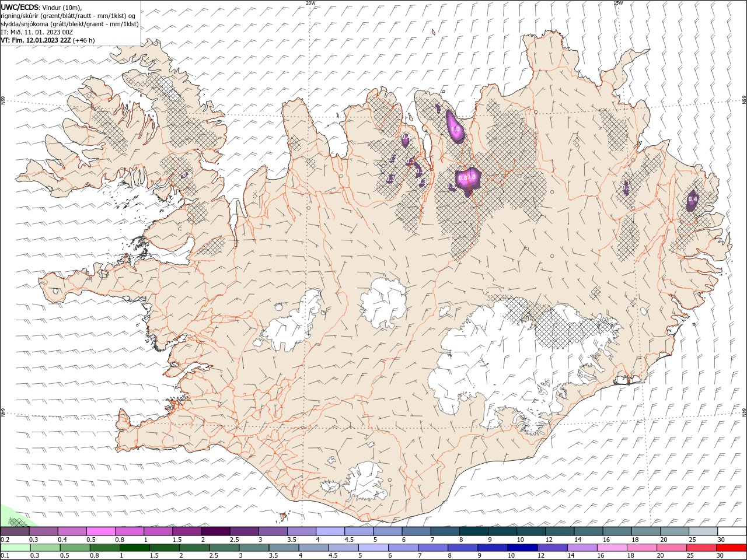The height and width of the screenshot is (560, 747).
Task: Click the round white Hofsjökull glacier in central Iceland
Action: coord(383,303)
